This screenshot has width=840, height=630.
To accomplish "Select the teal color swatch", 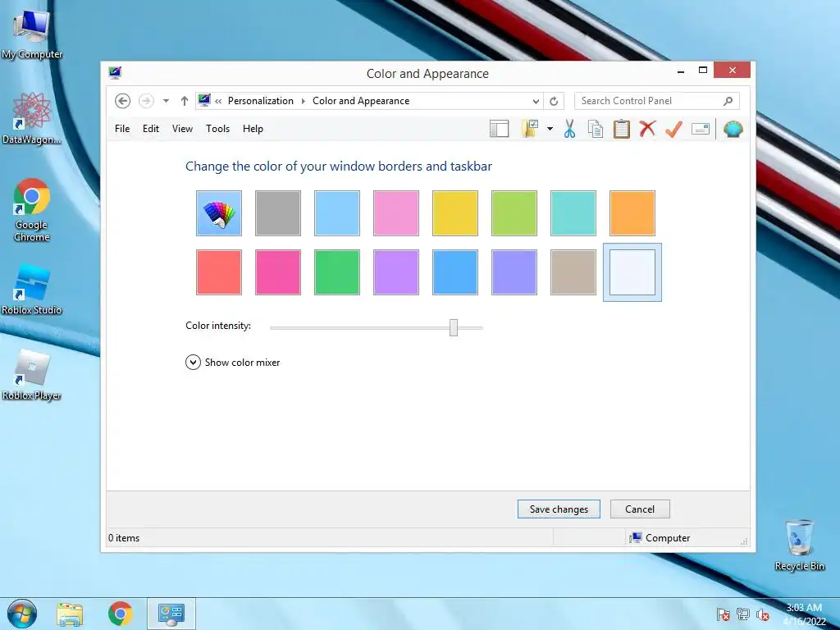I will 573,213.
